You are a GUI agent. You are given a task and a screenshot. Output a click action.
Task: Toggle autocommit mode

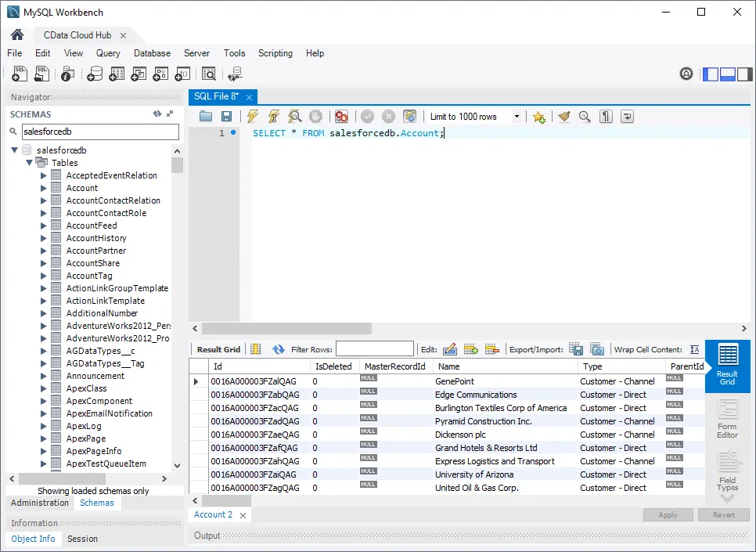[x=410, y=116]
